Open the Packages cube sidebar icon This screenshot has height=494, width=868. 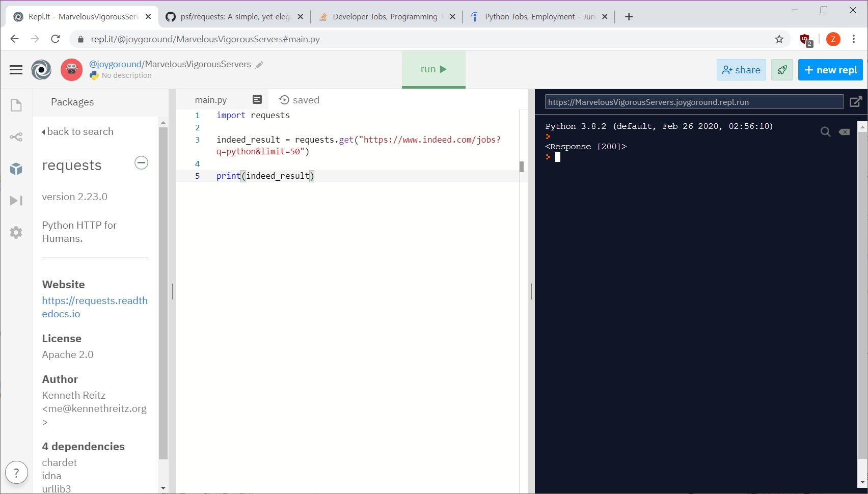tap(16, 169)
